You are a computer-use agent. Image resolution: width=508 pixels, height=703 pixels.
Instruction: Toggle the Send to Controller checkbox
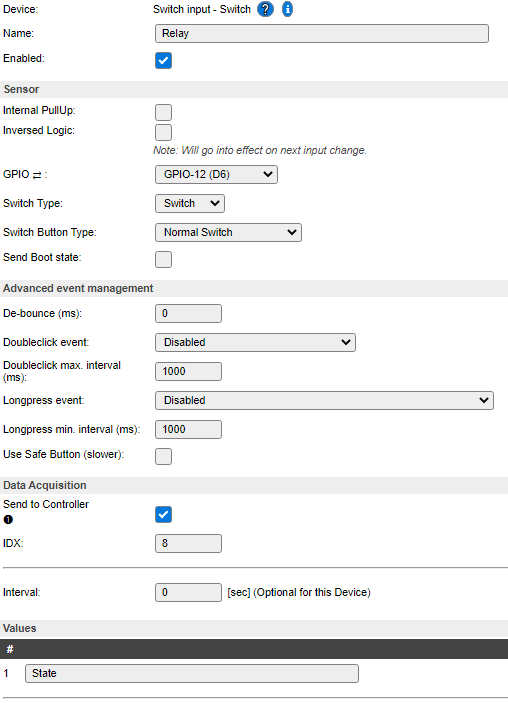point(163,515)
